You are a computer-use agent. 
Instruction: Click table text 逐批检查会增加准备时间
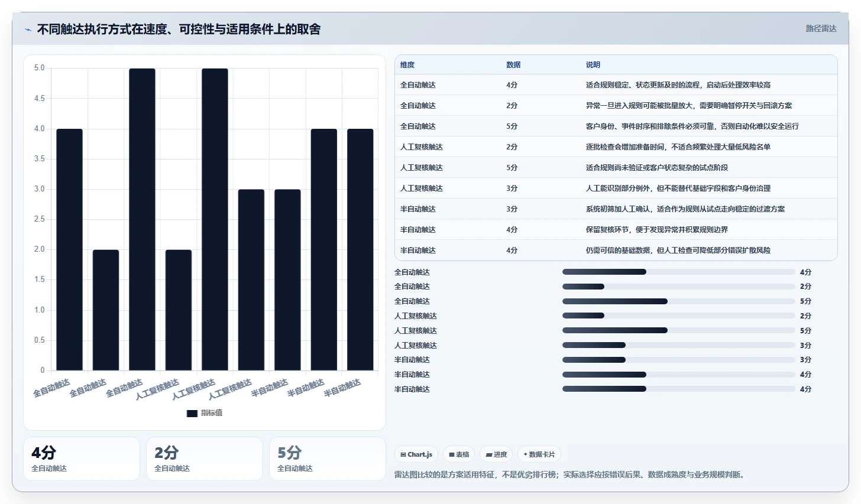point(625,147)
